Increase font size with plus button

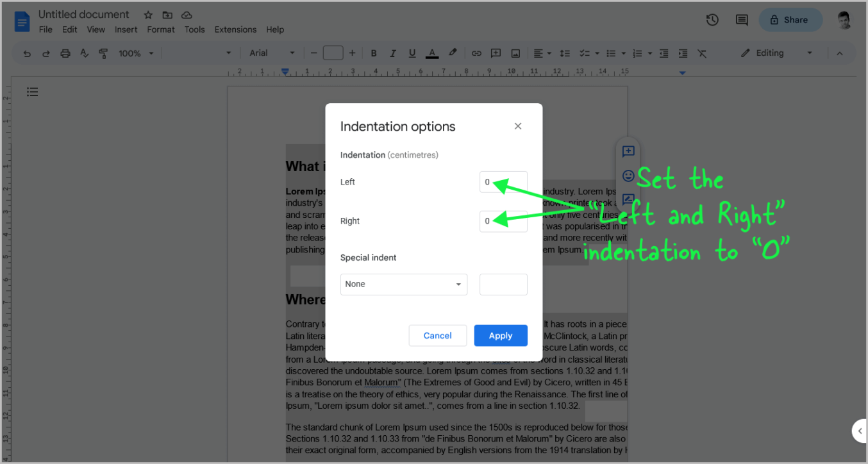tap(352, 53)
